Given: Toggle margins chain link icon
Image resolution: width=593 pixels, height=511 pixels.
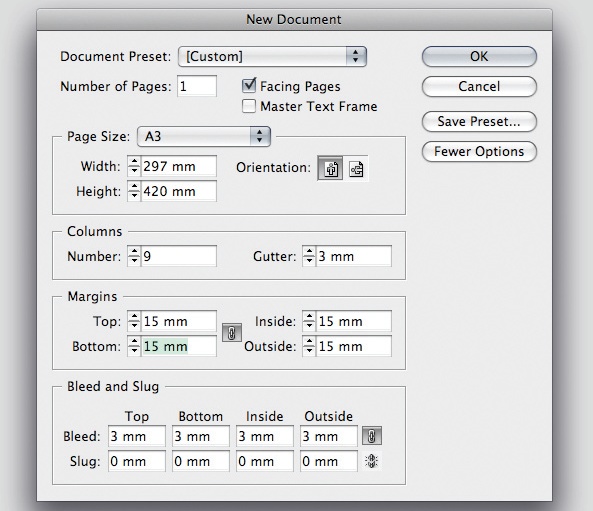Looking at the screenshot, I should click(x=232, y=333).
